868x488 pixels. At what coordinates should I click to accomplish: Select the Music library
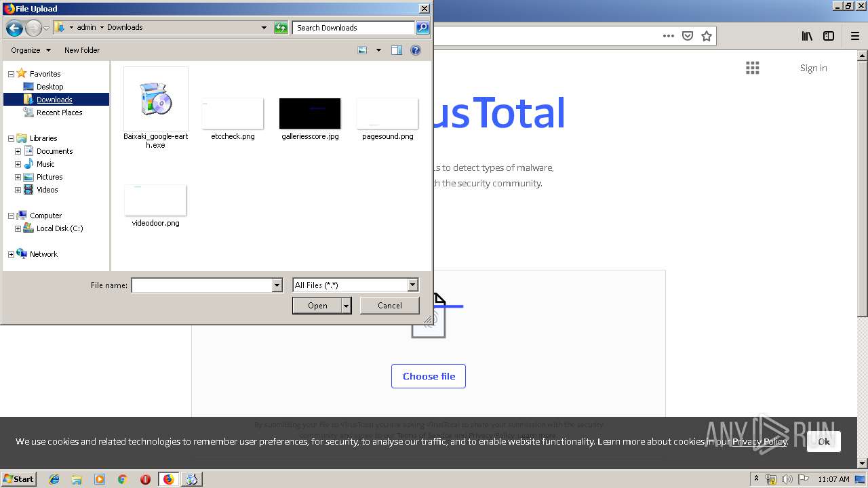[x=45, y=164]
